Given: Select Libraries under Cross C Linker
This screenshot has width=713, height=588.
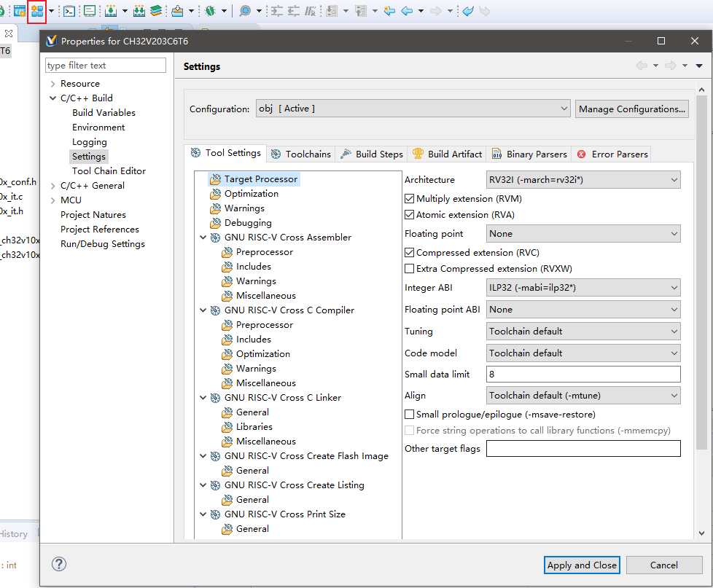Looking at the screenshot, I should pos(254,427).
